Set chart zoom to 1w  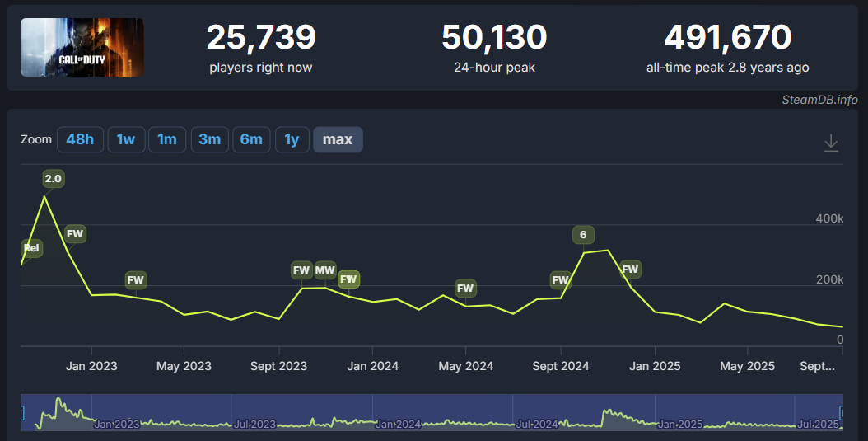[x=126, y=139]
